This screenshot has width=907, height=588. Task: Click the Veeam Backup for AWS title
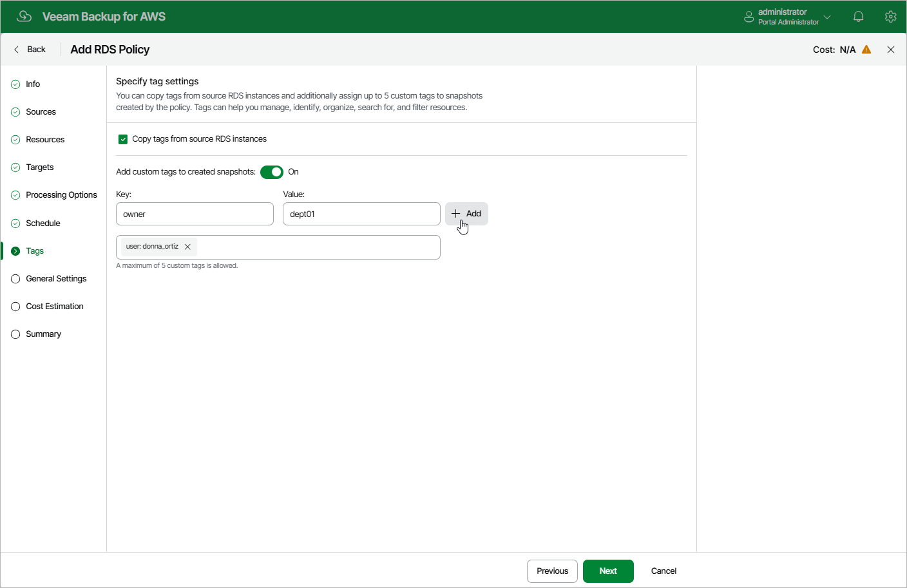[x=104, y=17]
